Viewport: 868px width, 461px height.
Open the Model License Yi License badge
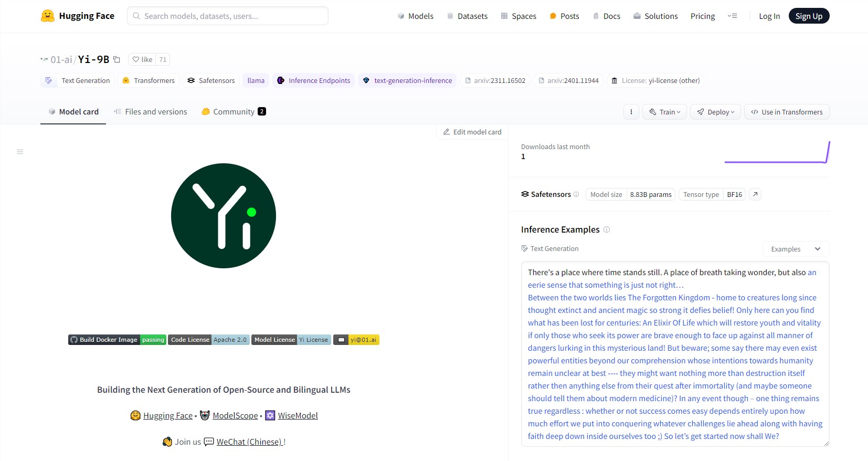[x=291, y=340]
